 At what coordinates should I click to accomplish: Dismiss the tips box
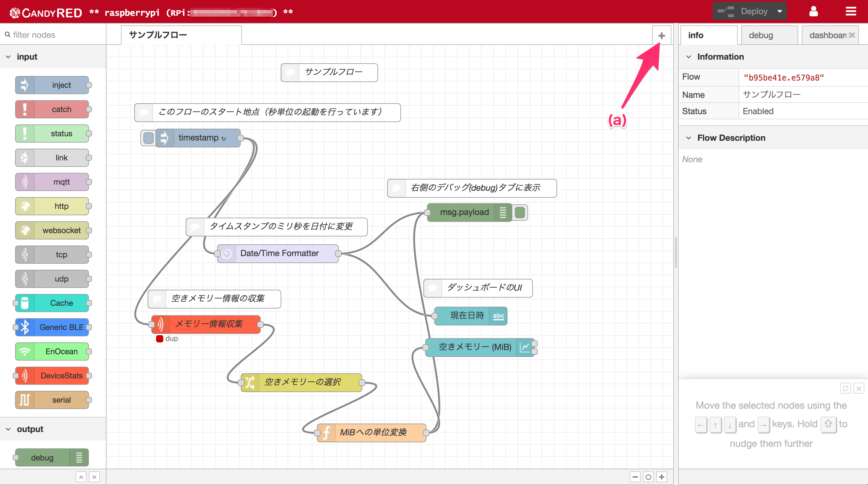coord(859,388)
